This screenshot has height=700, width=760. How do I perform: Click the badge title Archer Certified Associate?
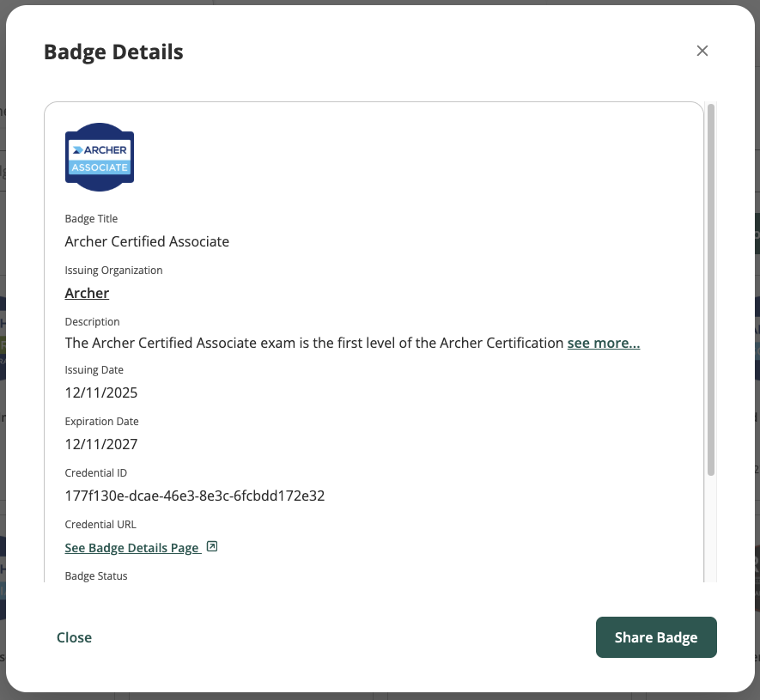point(147,241)
